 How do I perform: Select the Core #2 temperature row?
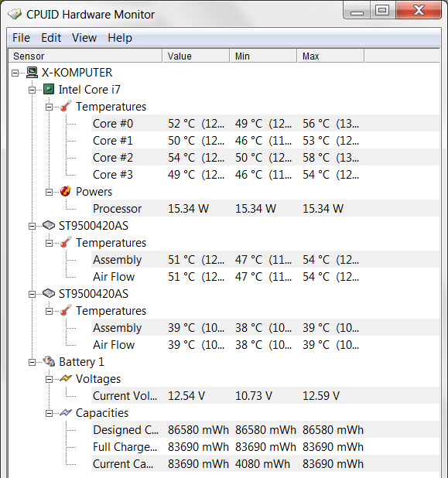(265, 158)
